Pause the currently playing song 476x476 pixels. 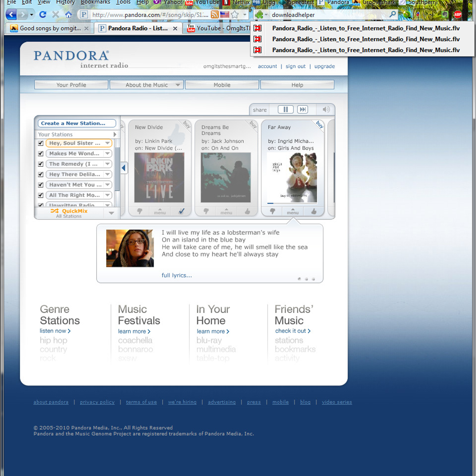(x=285, y=109)
